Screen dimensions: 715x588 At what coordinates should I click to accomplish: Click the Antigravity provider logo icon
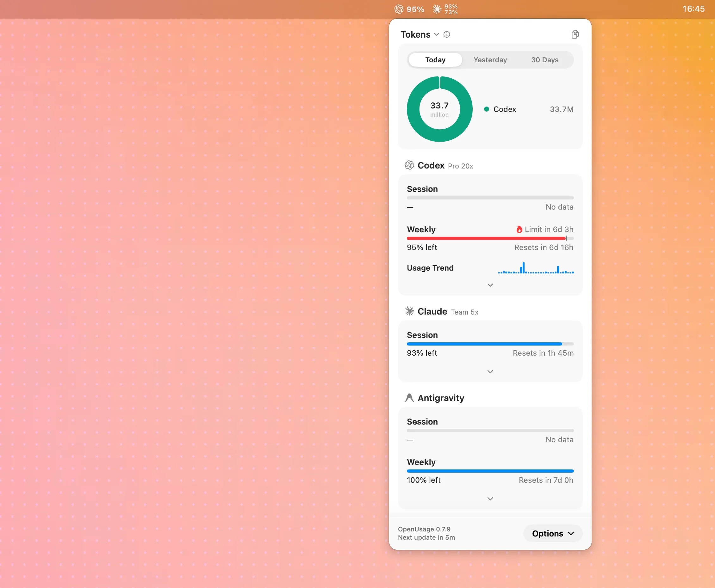[x=409, y=398]
